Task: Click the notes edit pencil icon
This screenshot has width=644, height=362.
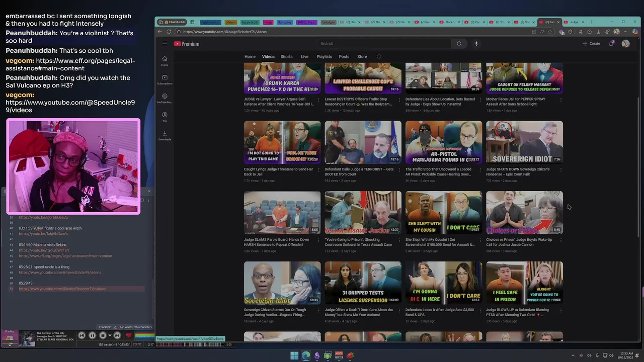Action: (115, 327)
